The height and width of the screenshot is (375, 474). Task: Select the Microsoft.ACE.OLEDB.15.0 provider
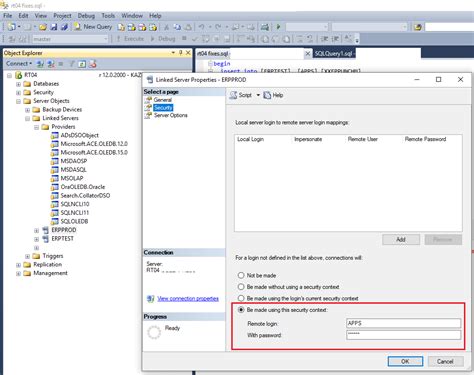click(x=94, y=152)
